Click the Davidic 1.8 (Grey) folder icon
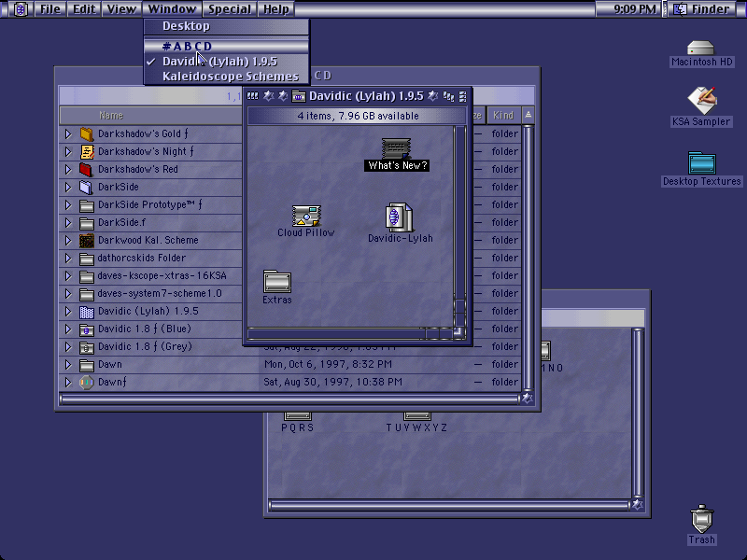The width and height of the screenshot is (747, 560). [x=86, y=347]
